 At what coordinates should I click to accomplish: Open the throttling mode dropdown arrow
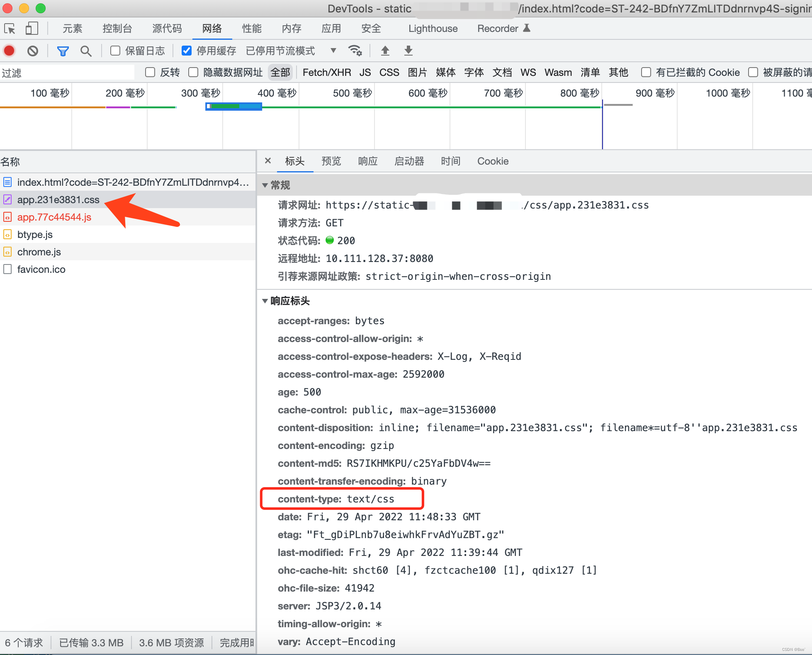(333, 51)
